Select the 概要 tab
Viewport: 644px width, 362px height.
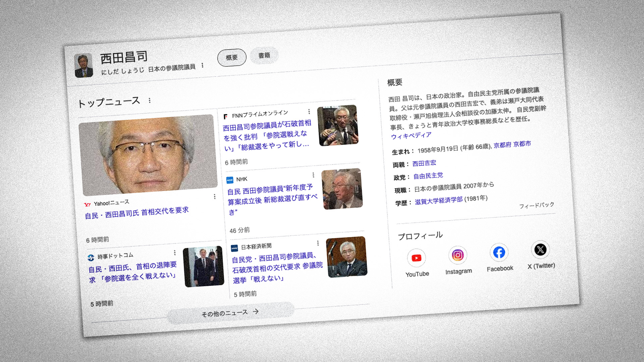[232, 57]
